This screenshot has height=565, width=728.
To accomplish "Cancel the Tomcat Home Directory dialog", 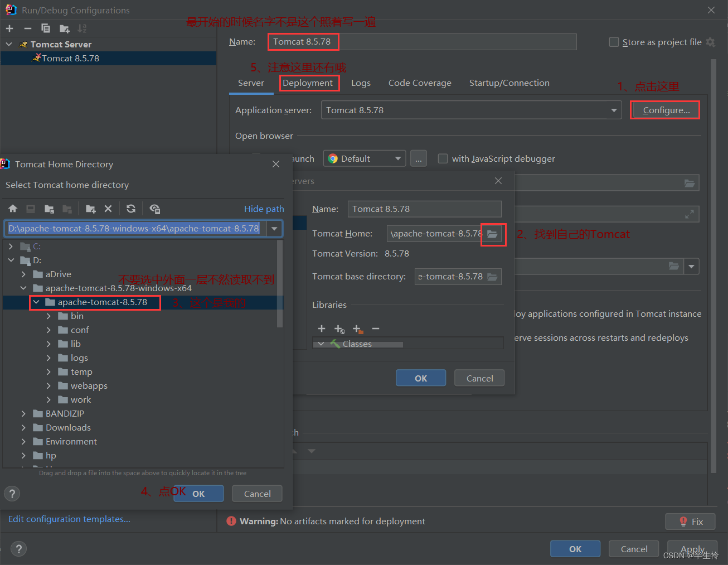I will click(258, 494).
